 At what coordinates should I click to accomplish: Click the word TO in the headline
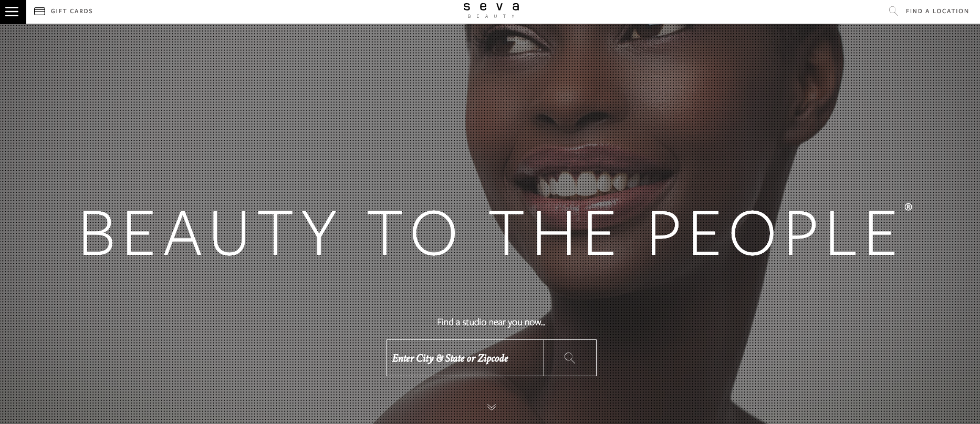pos(412,233)
